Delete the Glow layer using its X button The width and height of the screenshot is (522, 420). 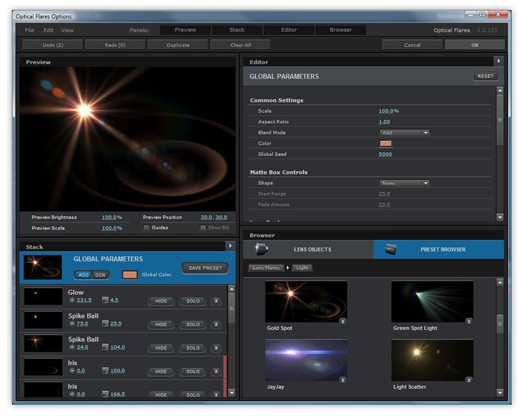pyautogui.click(x=216, y=301)
